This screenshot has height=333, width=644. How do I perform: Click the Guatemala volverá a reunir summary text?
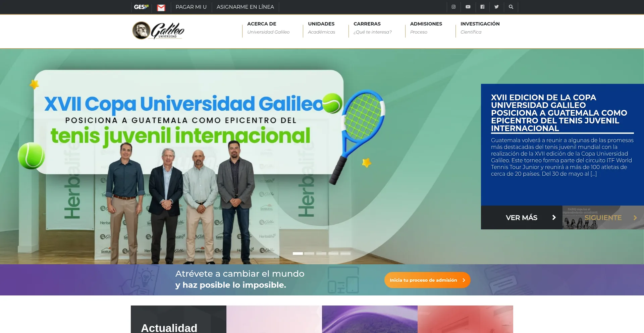(x=562, y=157)
